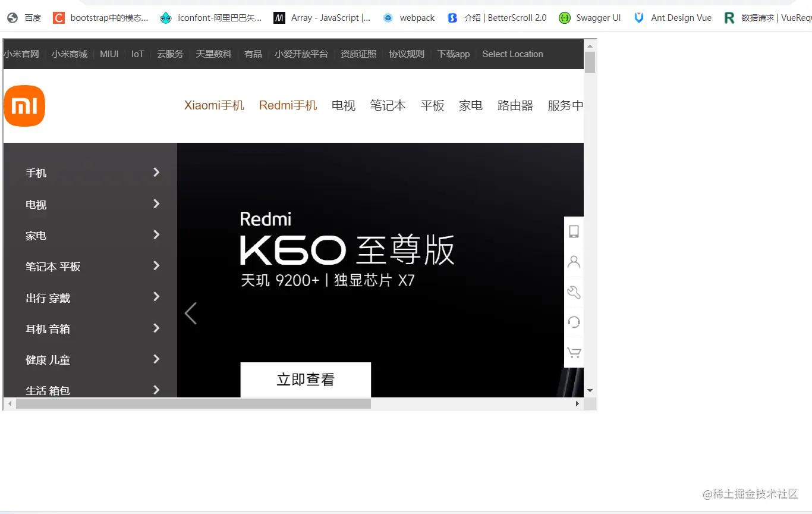Open the Select Location option
The width and height of the screenshot is (812, 514).
coord(512,54)
